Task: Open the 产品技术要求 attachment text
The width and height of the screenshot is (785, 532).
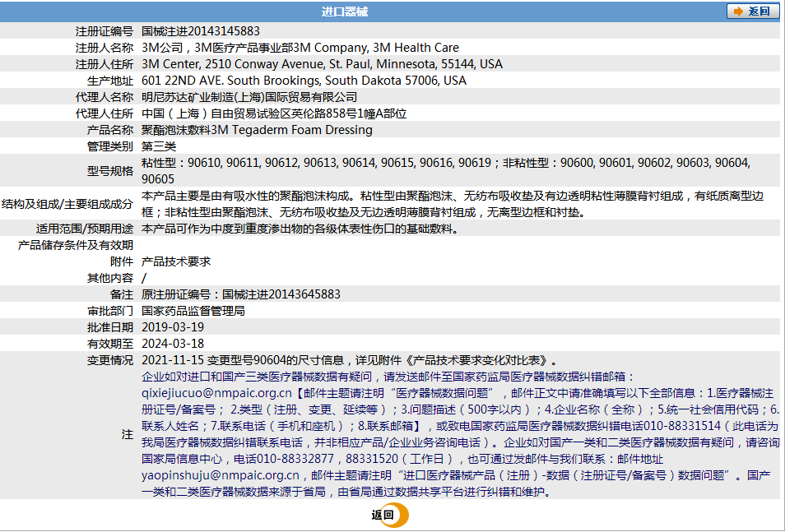Action: [176, 261]
